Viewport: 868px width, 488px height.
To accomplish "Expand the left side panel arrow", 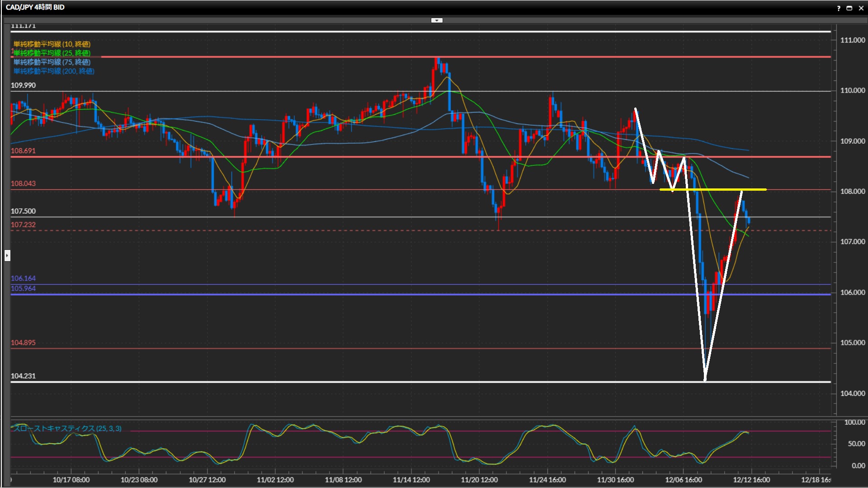I will (7, 256).
